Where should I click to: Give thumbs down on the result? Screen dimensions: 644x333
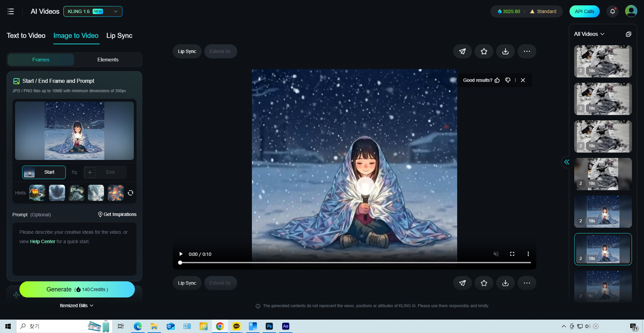click(508, 80)
